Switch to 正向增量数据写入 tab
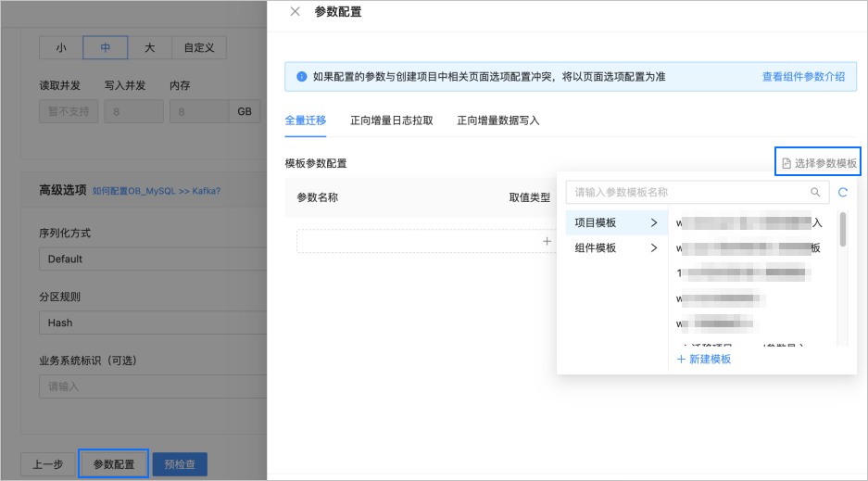This screenshot has width=868, height=481. tap(497, 120)
